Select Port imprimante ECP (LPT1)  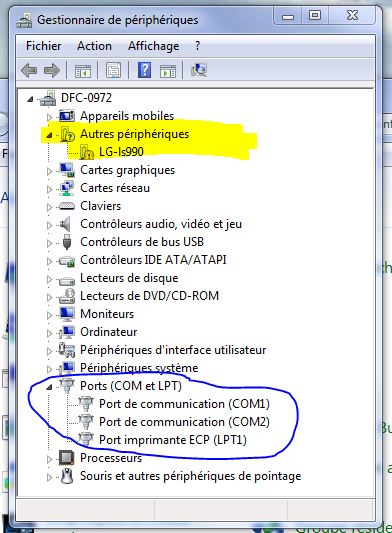[x=173, y=440]
